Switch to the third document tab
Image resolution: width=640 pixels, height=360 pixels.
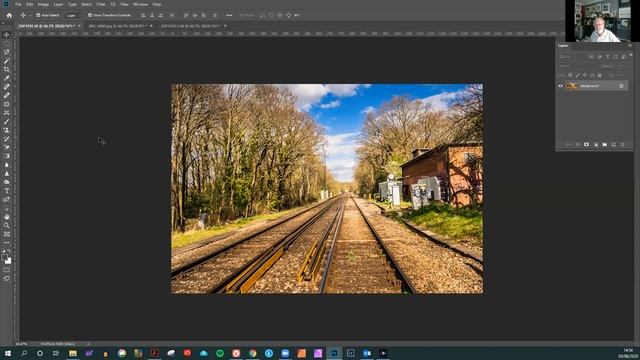click(x=190, y=26)
